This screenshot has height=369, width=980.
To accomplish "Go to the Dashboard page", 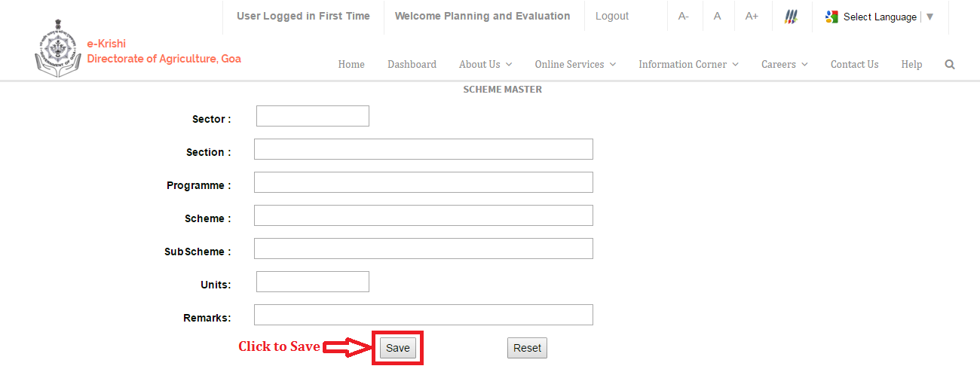I will pos(412,65).
